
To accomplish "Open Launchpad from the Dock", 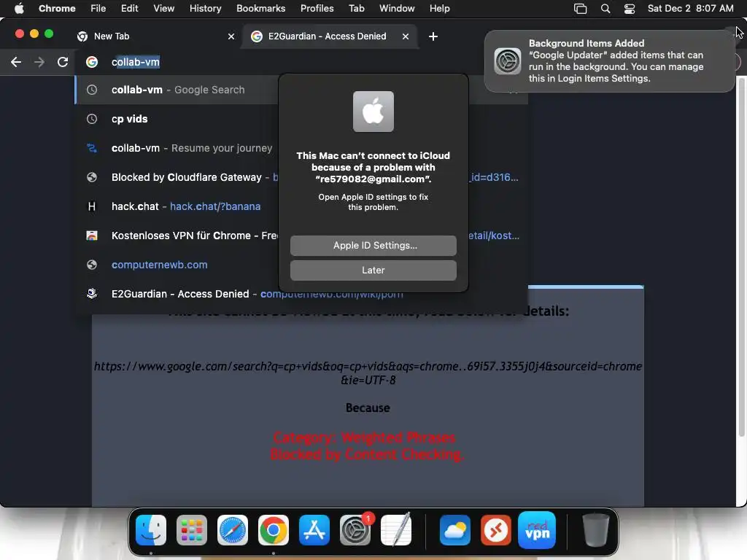I will pos(192,530).
